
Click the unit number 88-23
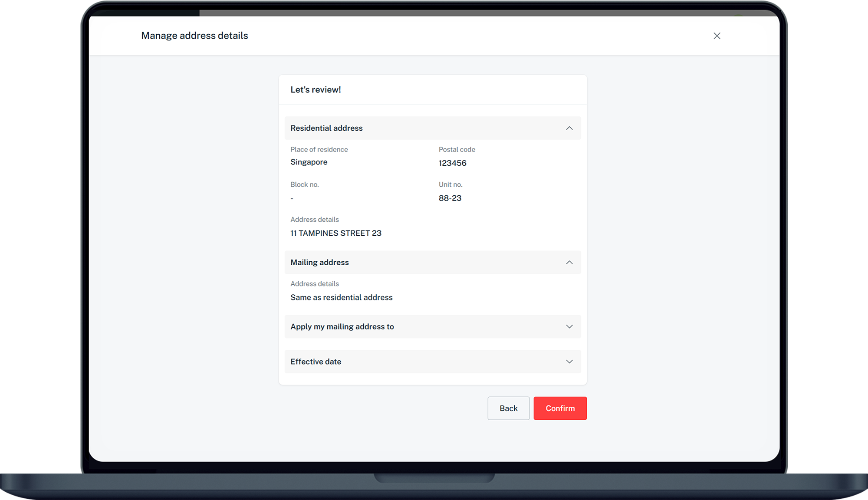[x=450, y=198]
